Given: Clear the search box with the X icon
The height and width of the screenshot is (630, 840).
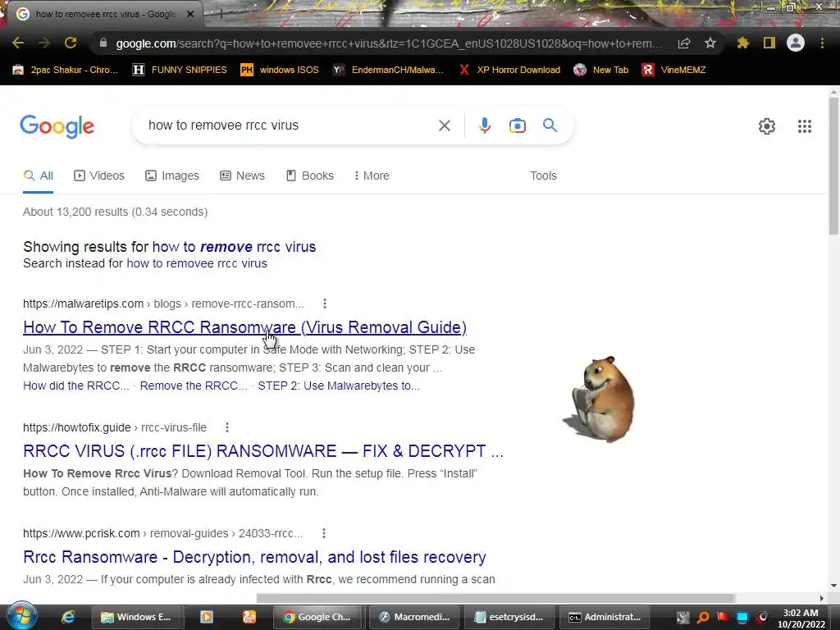Looking at the screenshot, I should coord(444,126).
